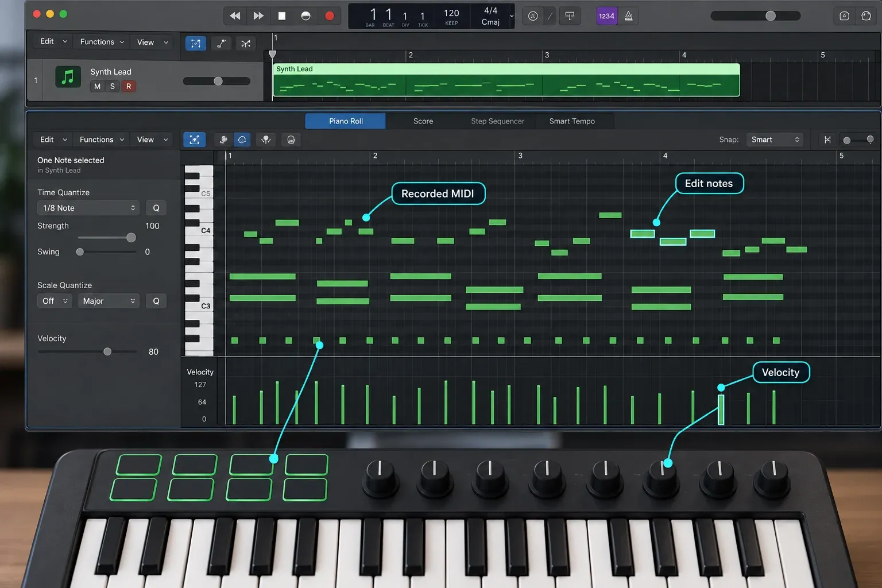Select the Synth Lead green instrument icon
The height and width of the screenshot is (588, 882).
point(68,77)
